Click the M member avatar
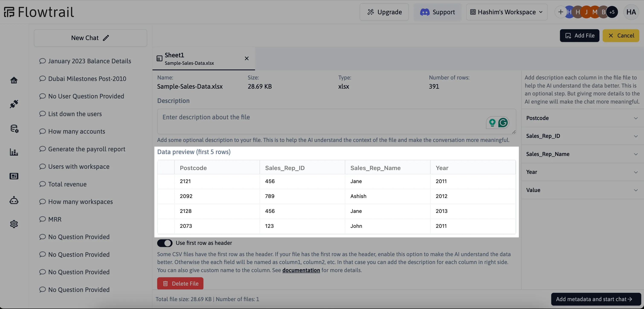Screen dimensions: 644x309 coord(595,12)
